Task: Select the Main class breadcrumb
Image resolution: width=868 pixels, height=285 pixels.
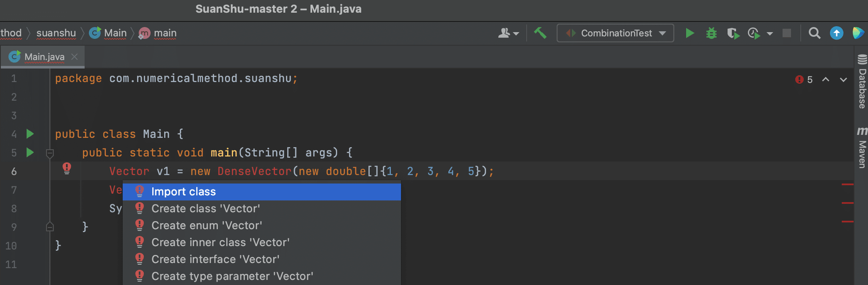Action: [108, 33]
